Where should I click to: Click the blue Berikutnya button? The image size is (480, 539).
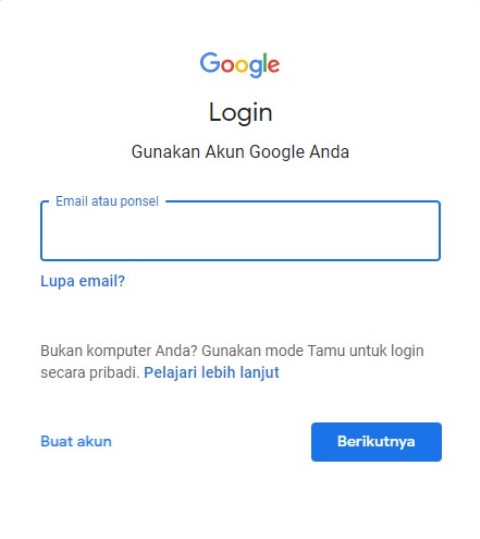(x=376, y=442)
